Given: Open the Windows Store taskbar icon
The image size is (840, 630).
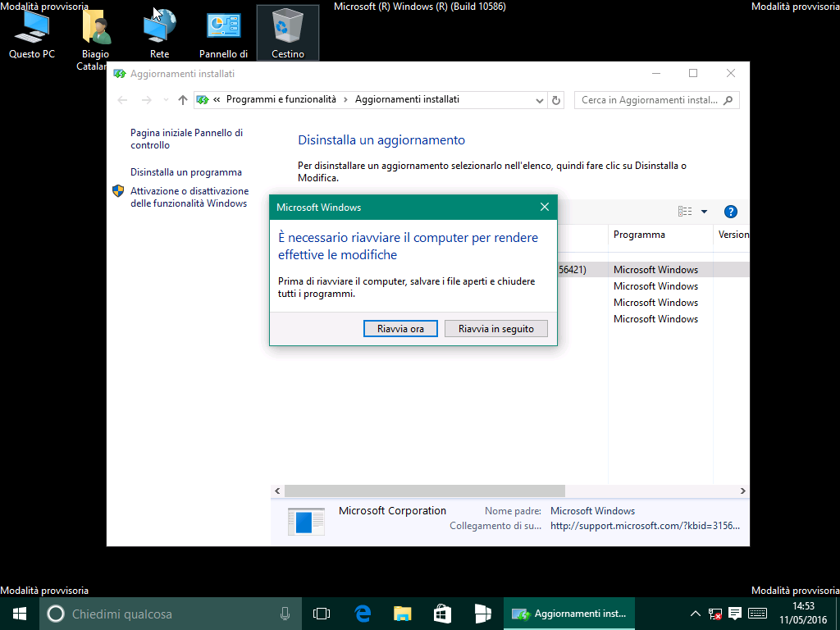Looking at the screenshot, I should point(442,614).
